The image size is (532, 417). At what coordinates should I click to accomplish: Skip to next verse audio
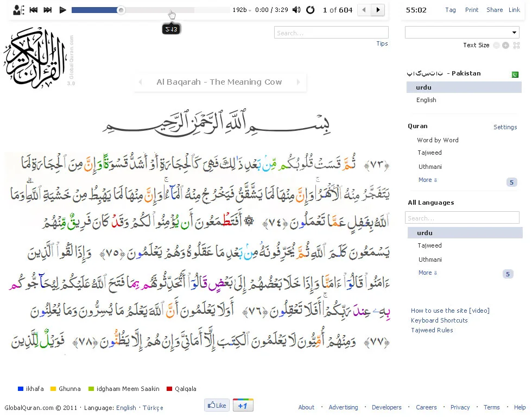48,10
